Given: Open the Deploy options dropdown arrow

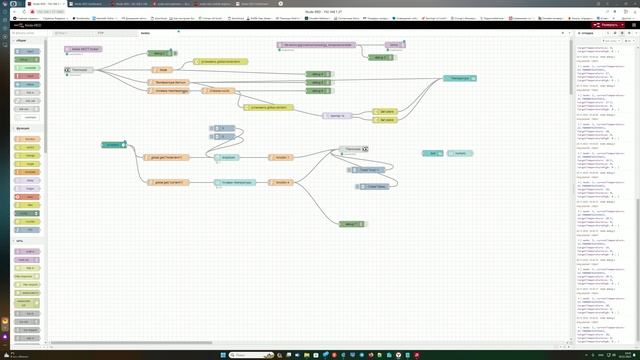Looking at the screenshot, I should [x=622, y=25].
